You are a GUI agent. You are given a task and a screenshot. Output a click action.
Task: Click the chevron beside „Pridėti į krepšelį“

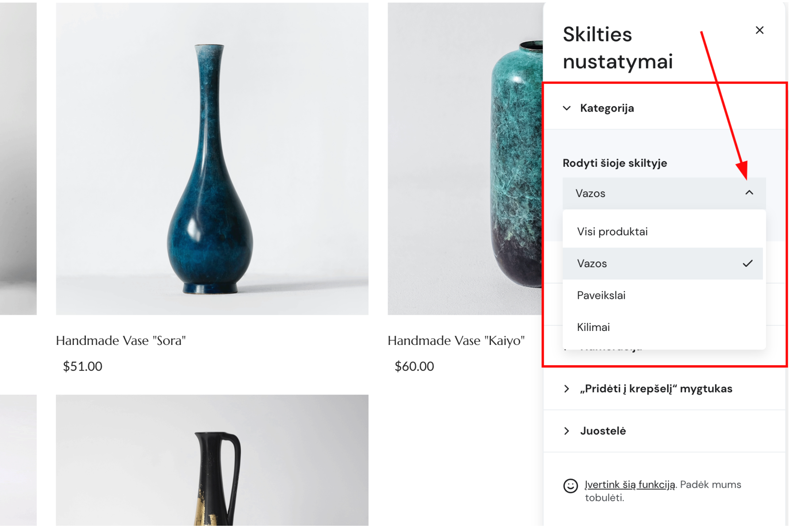(x=567, y=389)
